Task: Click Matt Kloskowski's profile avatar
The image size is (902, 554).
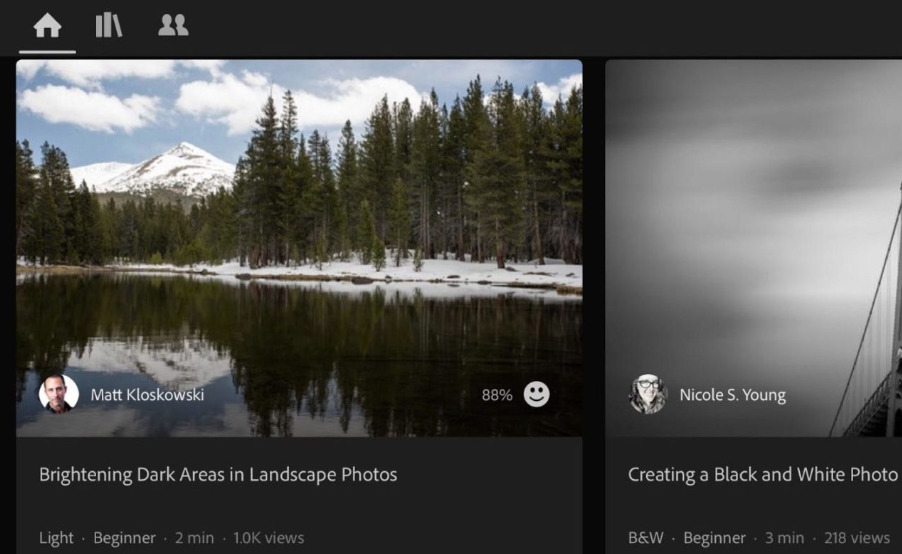Action: tap(59, 394)
